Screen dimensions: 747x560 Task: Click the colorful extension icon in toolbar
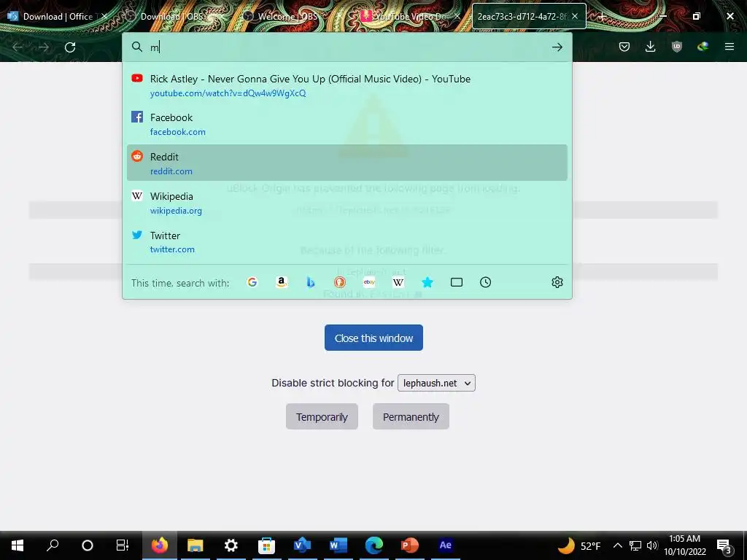(703, 47)
